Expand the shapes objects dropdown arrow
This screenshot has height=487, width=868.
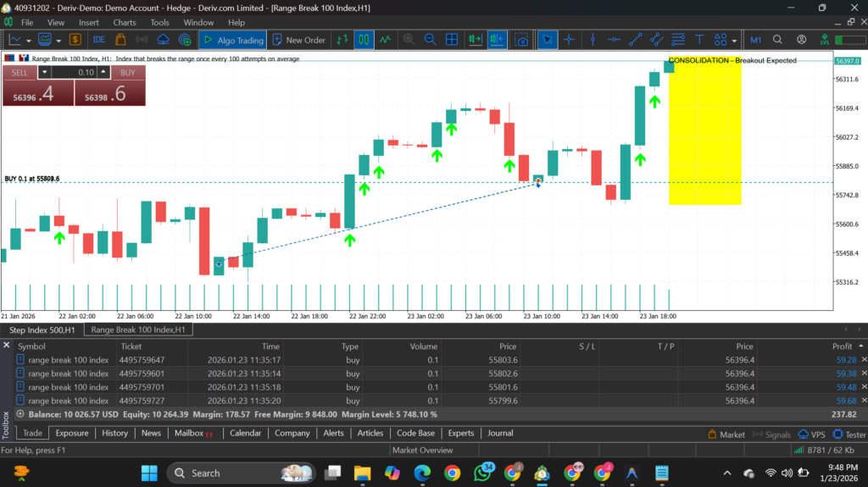click(x=734, y=40)
